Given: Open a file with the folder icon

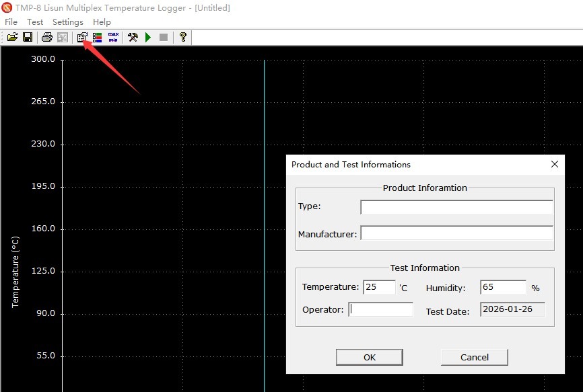Looking at the screenshot, I should click(12, 37).
